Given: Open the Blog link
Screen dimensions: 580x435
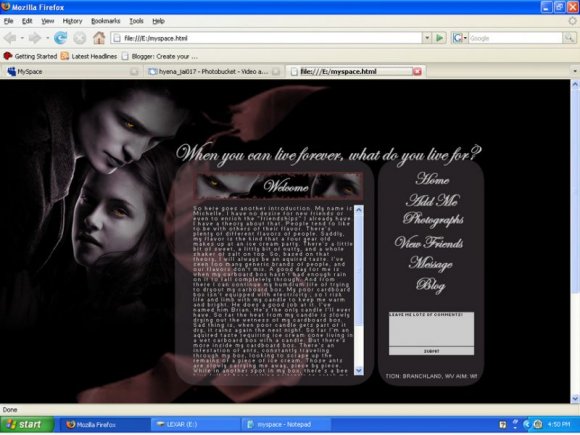Looking at the screenshot, I should click(x=431, y=285).
